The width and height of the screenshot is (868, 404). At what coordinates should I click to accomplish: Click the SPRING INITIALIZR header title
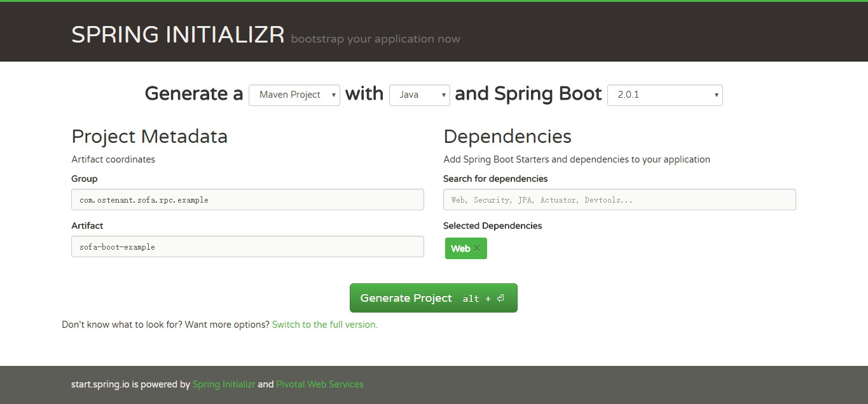click(x=178, y=34)
